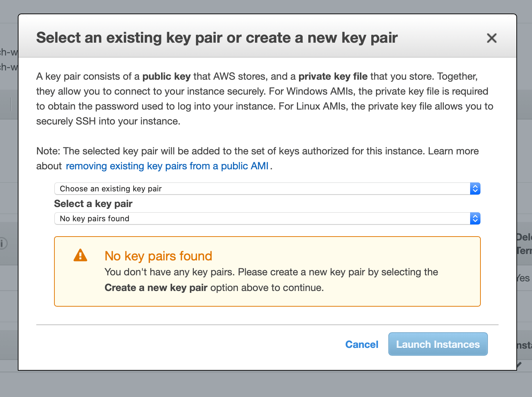The height and width of the screenshot is (397, 532).
Task: Click the "Select a key pair" selector field
Action: pos(267,218)
